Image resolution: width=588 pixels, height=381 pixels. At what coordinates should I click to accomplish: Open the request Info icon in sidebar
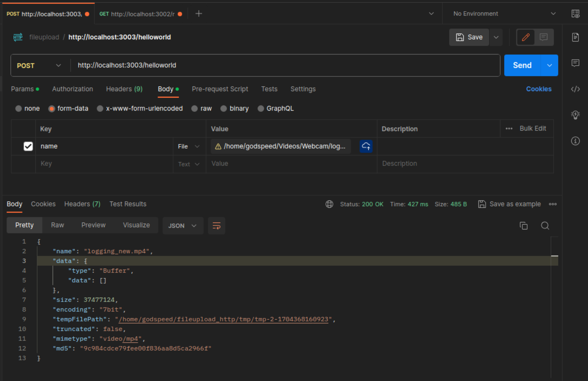coord(575,141)
